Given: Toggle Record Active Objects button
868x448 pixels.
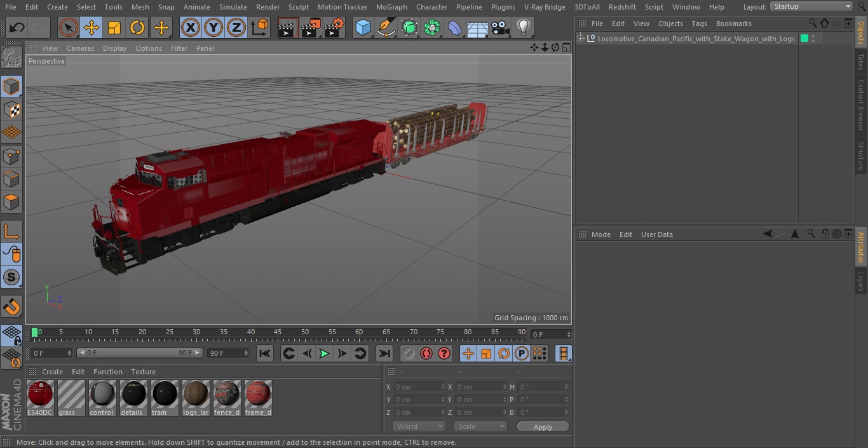Looking at the screenshot, I should tap(409, 354).
